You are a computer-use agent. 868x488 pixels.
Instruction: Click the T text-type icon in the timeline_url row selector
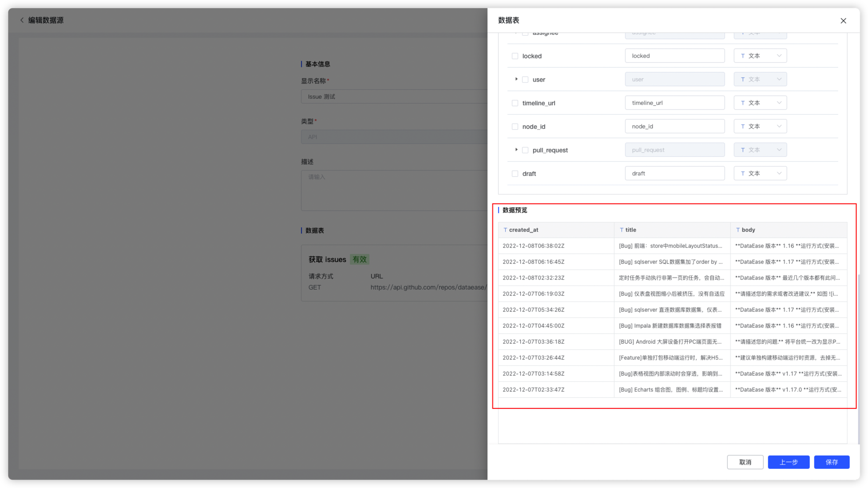(x=742, y=103)
